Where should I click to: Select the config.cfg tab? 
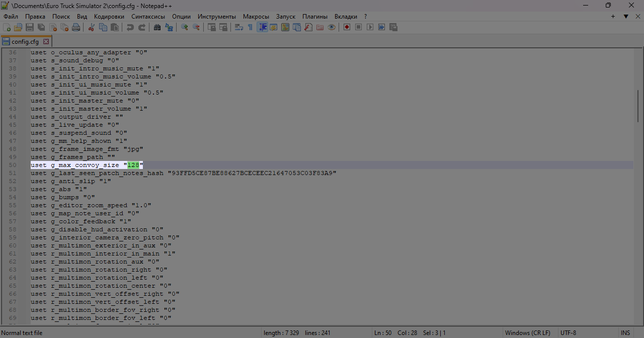(x=25, y=42)
